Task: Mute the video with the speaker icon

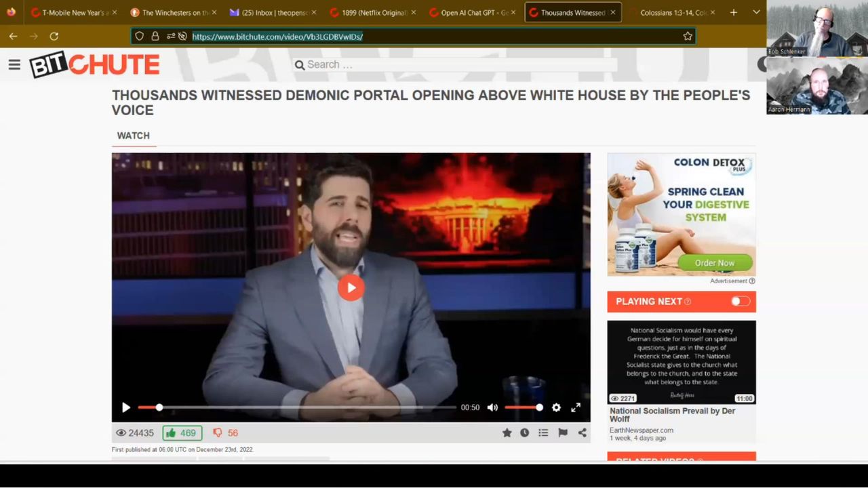Action: pyautogui.click(x=492, y=407)
